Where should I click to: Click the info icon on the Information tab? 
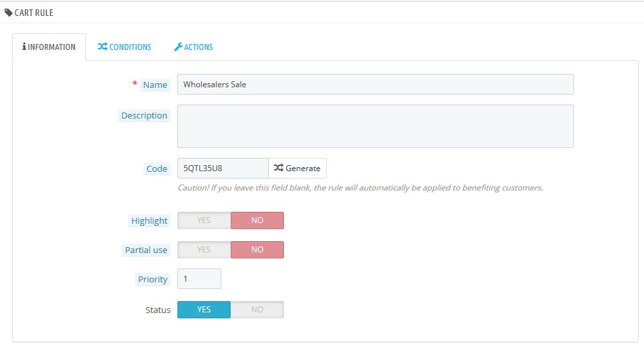click(x=24, y=47)
